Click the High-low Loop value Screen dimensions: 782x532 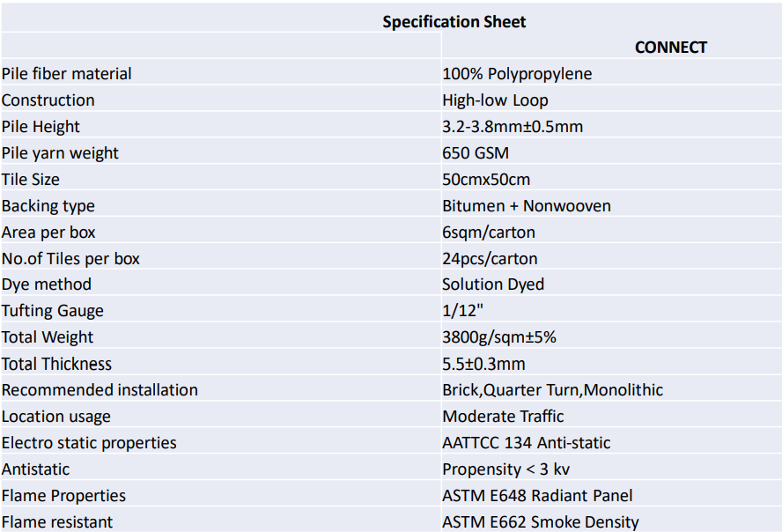tap(495, 100)
